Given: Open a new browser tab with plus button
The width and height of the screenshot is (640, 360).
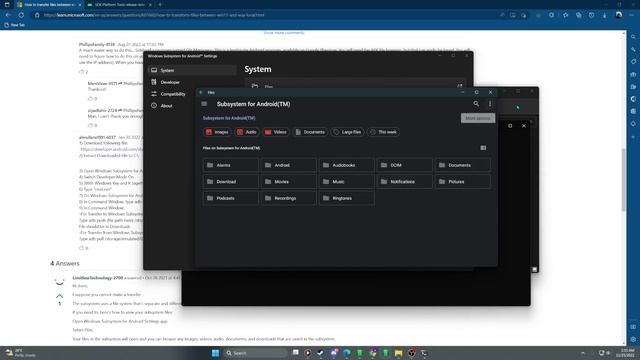Looking at the screenshot, I should 160,4.
